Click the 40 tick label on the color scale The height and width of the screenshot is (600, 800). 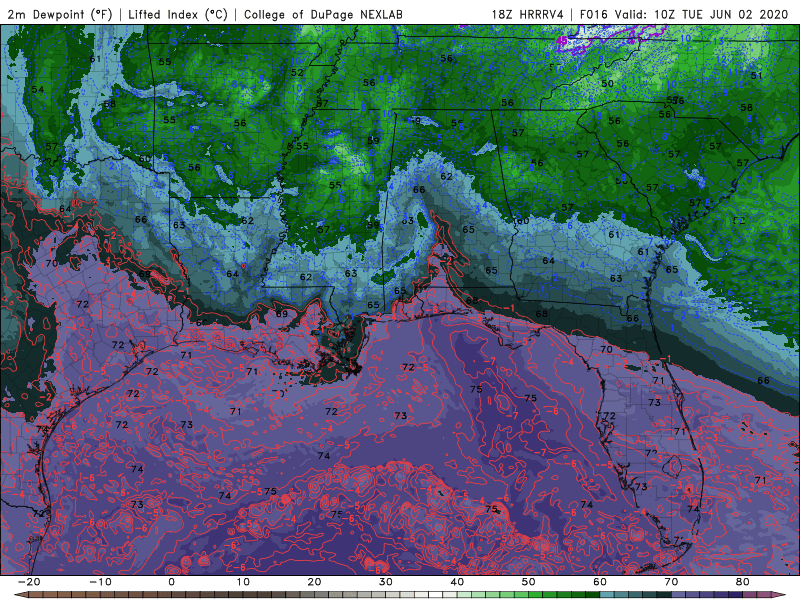pos(457,582)
